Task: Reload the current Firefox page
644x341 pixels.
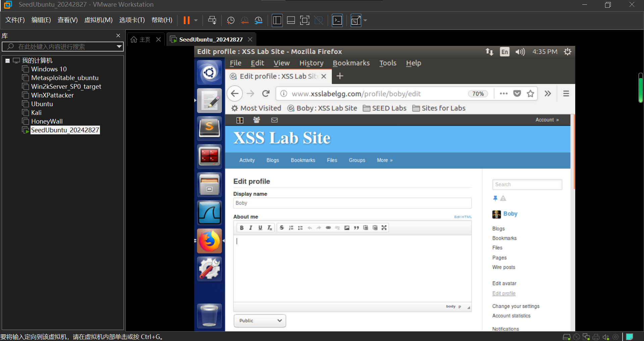Action: click(x=266, y=93)
